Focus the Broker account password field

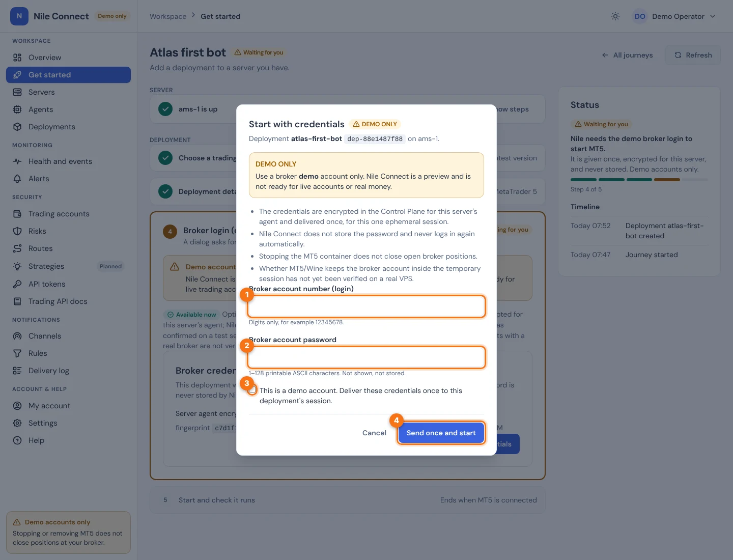[x=366, y=357]
